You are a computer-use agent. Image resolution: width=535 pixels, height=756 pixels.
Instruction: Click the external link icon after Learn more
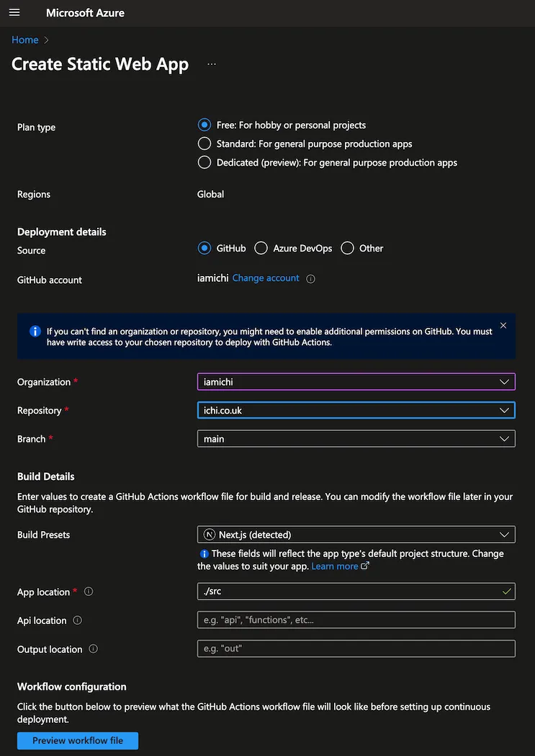365,566
